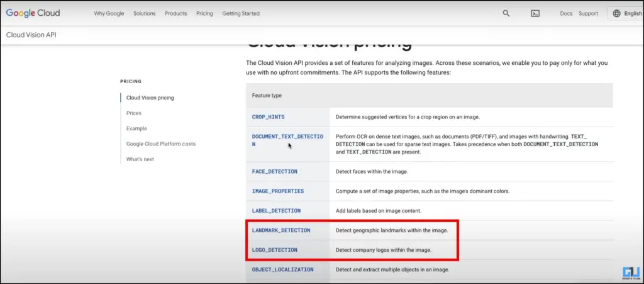Go to Google Cloud Platform costs
Image resolution: width=644 pixels, height=284 pixels.
pos(161,144)
